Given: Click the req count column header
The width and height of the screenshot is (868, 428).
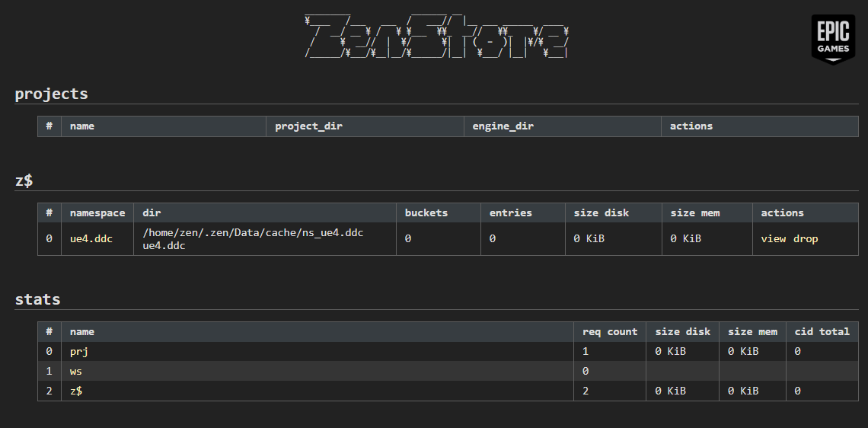Looking at the screenshot, I should coord(610,331).
